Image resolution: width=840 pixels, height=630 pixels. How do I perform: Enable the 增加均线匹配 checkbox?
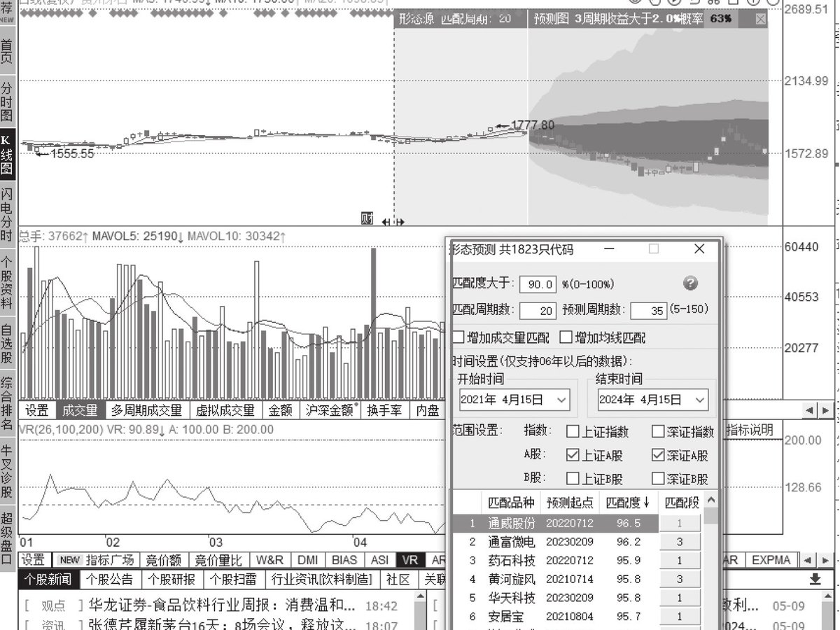[x=566, y=337]
